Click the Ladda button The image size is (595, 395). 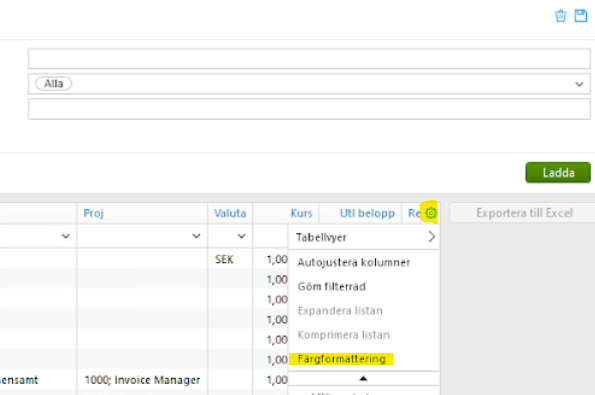pos(558,173)
